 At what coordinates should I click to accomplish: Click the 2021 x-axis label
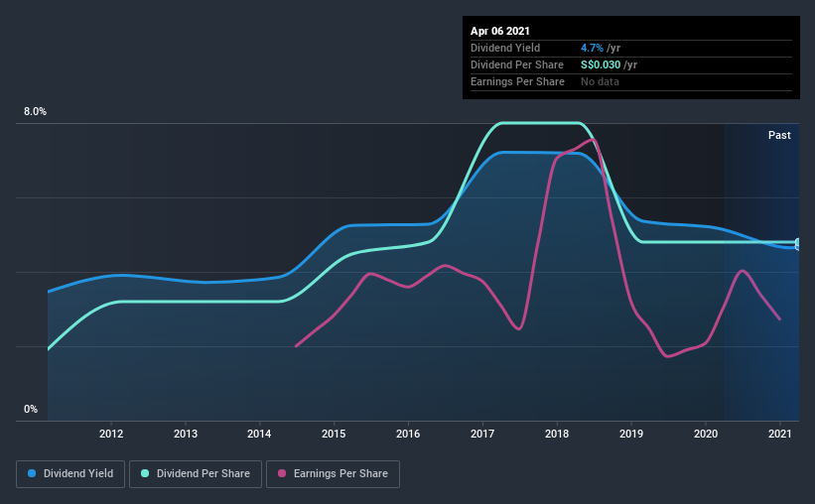[780, 434]
